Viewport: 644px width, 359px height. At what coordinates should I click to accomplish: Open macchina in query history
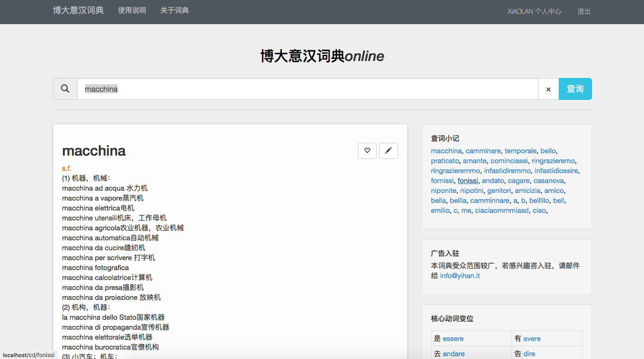pyautogui.click(x=446, y=151)
